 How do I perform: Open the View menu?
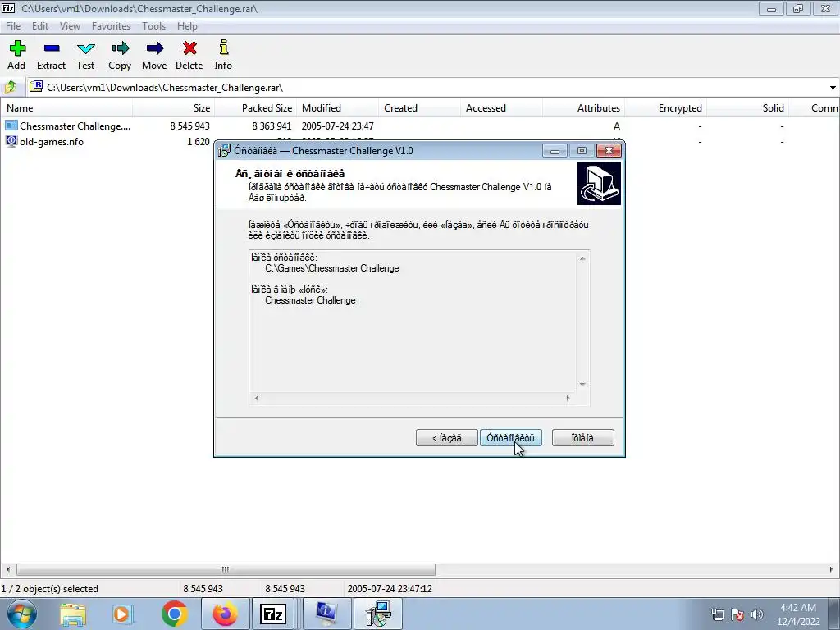click(x=71, y=25)
